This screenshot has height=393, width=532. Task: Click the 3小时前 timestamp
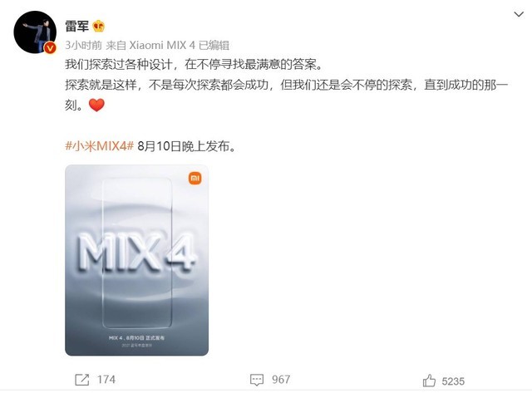tap(83, 45)
